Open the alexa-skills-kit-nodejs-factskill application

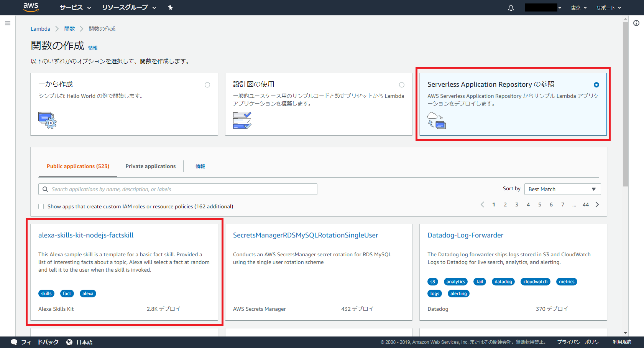click(x=85, y=235)
